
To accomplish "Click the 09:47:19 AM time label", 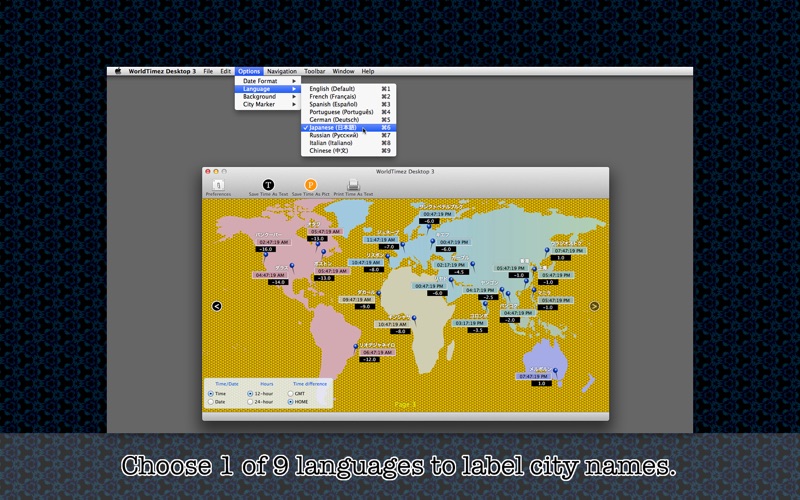I will point(357,300).
